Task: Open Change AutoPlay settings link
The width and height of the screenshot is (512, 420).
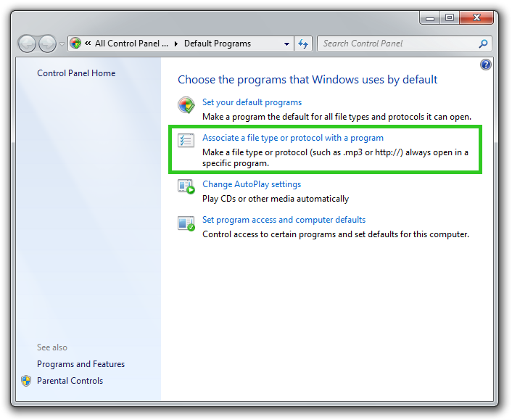Action: (252, 184)
